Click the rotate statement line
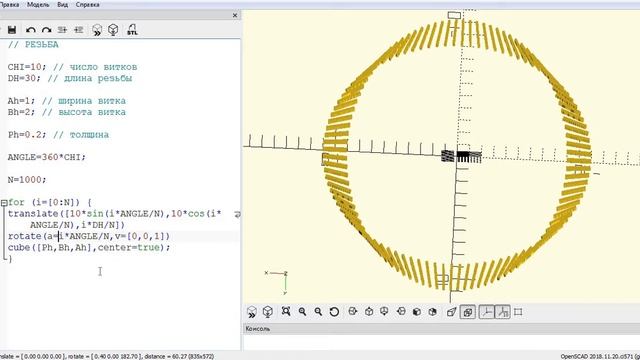The height and width of the screenshot is (360, 640). [89, 236]
